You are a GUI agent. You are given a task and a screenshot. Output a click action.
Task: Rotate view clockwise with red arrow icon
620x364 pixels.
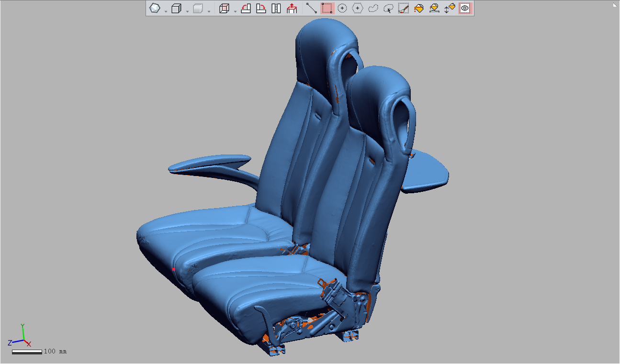(261, 8)
